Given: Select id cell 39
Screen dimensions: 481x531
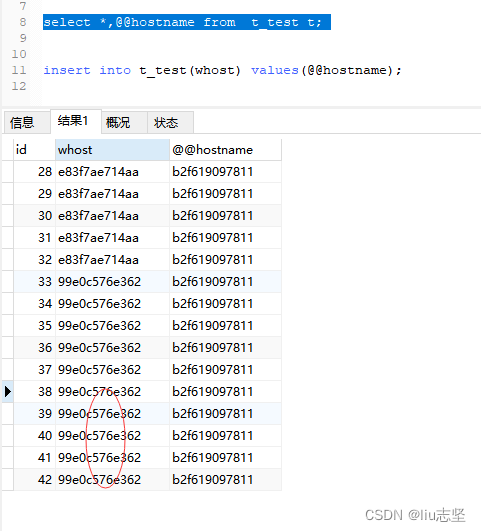Looking at the screenshot, I should [x=34, y=414].
